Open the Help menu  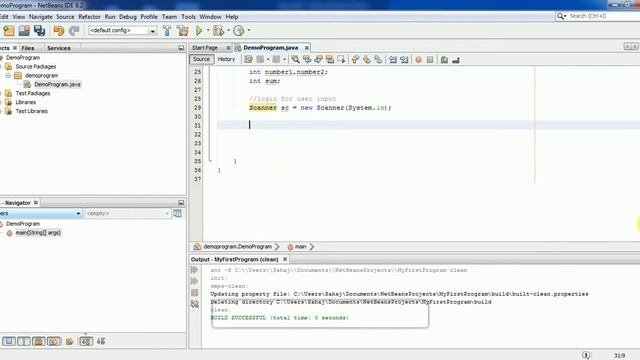(x=232, y=17)
